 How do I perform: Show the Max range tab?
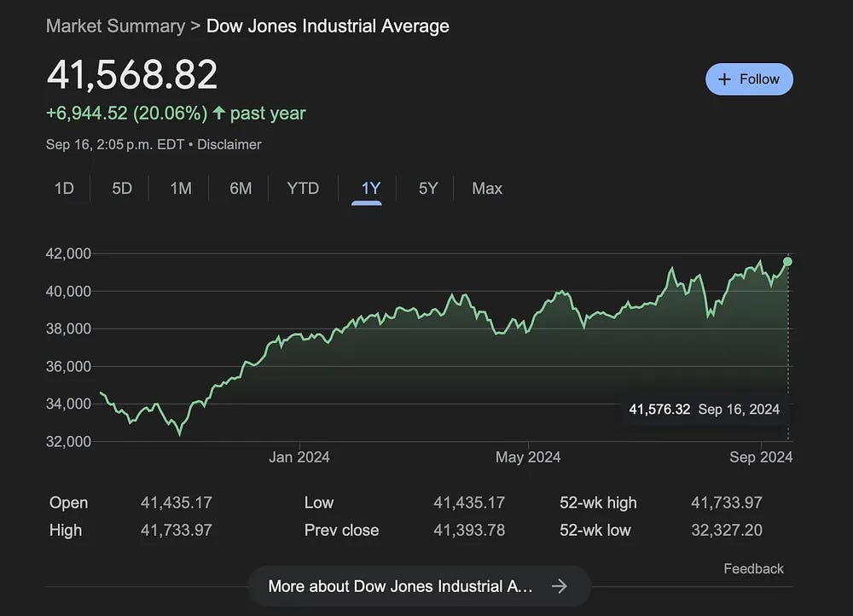point(487,189)
